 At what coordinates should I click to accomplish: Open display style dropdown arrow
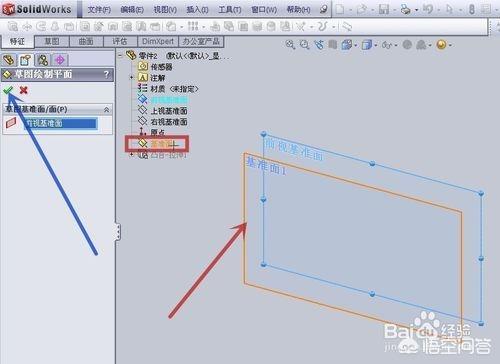[376, 45]
